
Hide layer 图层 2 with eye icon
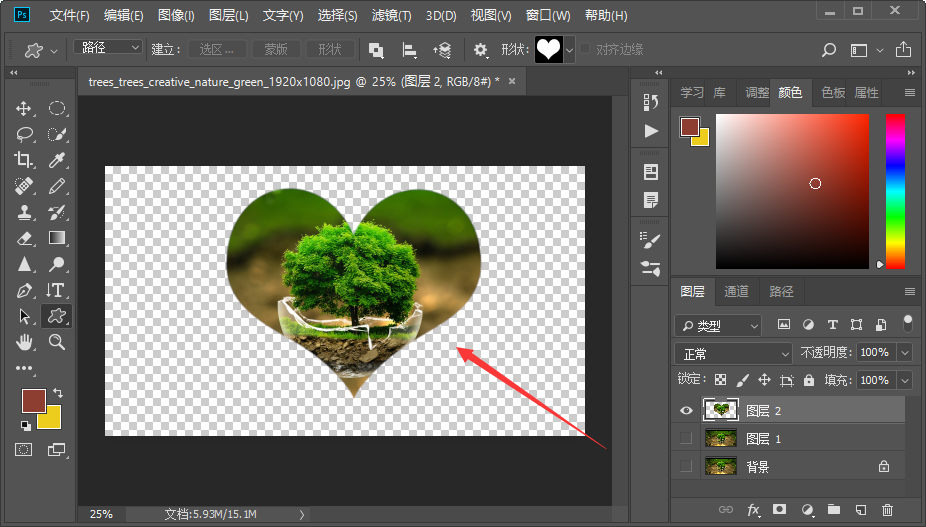[x=685, y=409]
